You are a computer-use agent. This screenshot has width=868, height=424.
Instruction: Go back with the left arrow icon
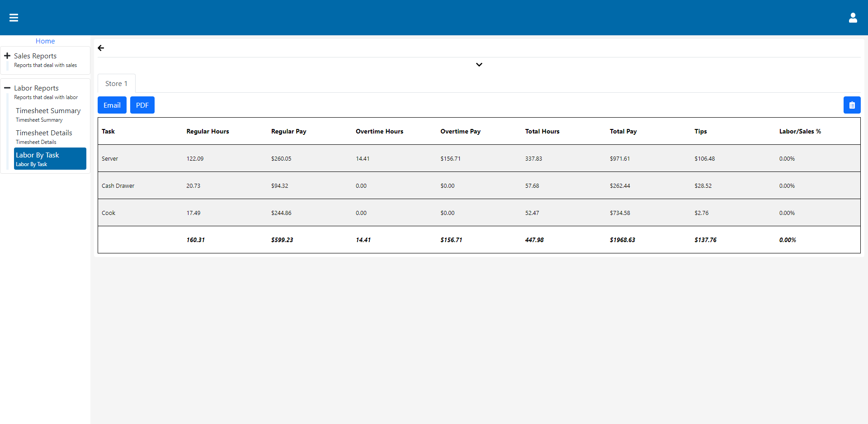point(101,48)
